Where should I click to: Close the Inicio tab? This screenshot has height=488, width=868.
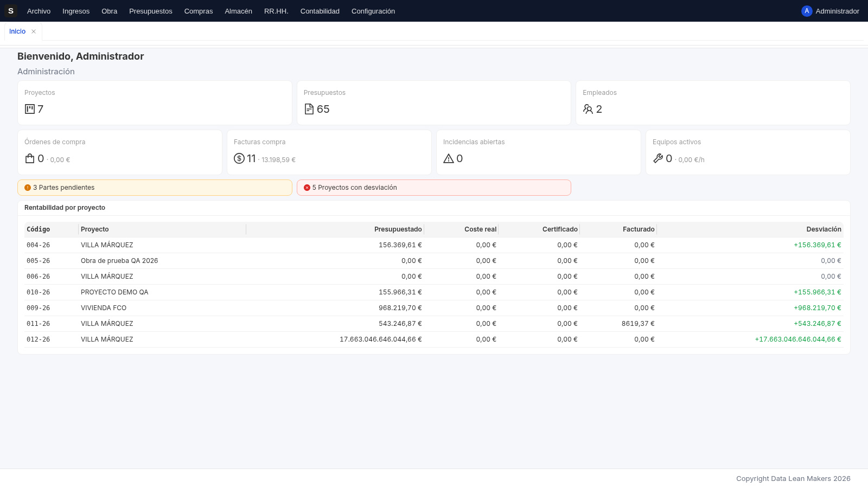pyautogui.click(x=34, y=31)
